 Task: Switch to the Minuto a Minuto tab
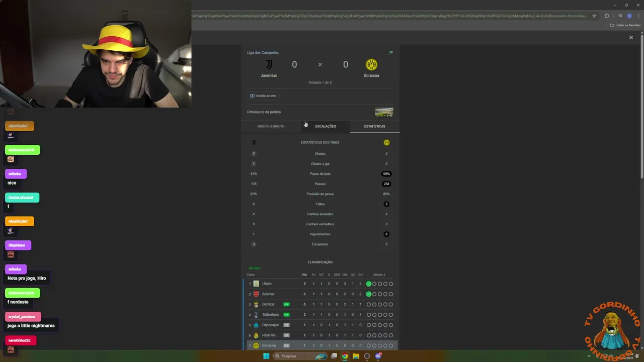point(271,126)
